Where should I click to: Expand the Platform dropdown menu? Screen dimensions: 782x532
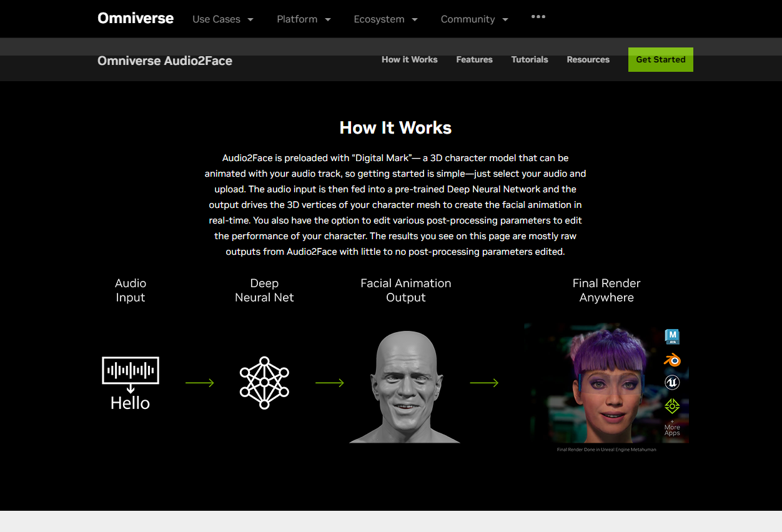click(x=304, y=19)
